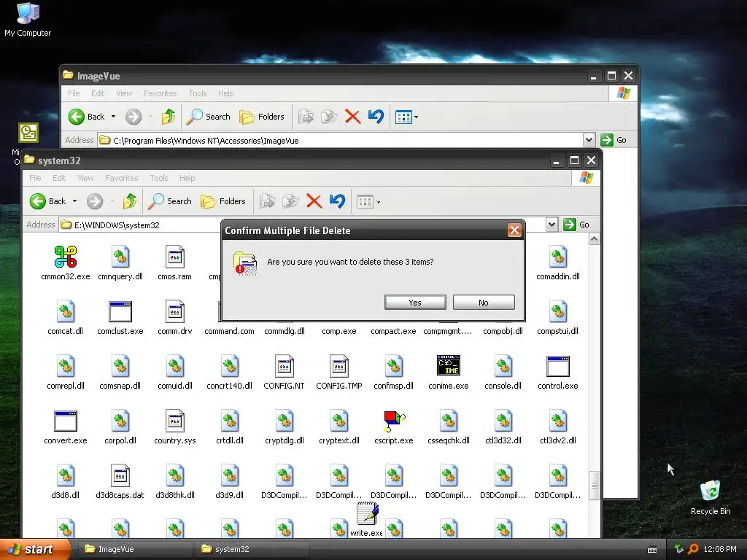Click magnifier icon in system tray
The width and height of the screenshot is (747, 560).
[693, 549]
